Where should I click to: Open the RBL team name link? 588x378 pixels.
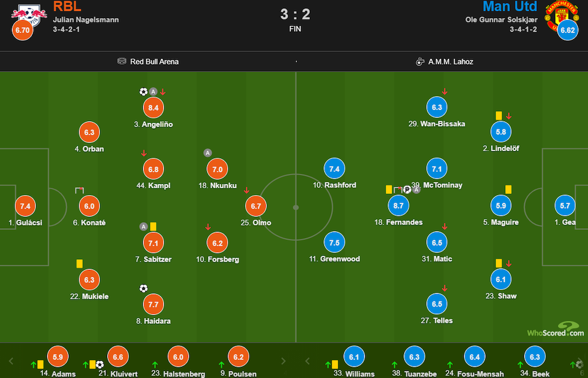(x=67, y=7)
